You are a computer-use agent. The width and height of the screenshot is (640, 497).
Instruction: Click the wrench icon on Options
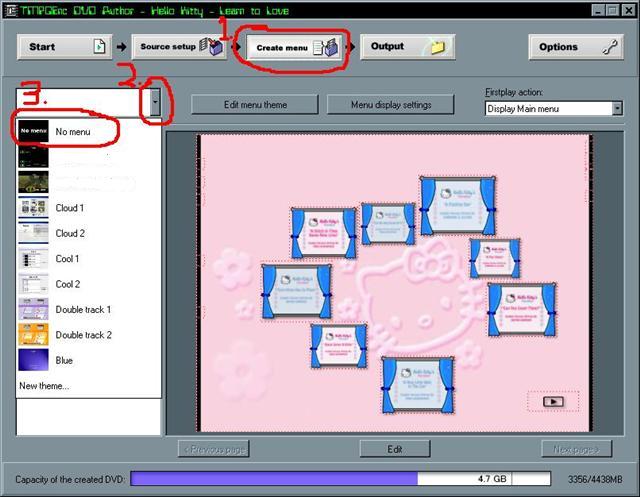click(610, 47)
